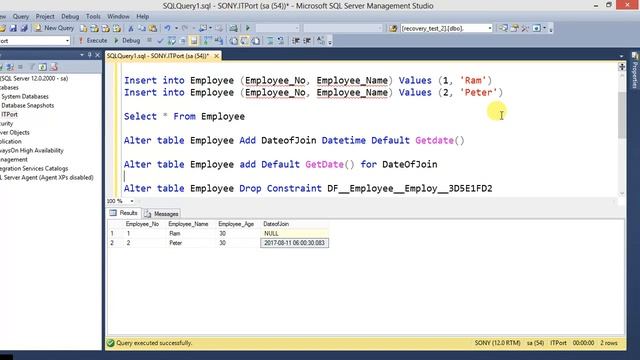640x360 pixels.
Task: Close the Object Explorer panel
Action: (98, 55)
